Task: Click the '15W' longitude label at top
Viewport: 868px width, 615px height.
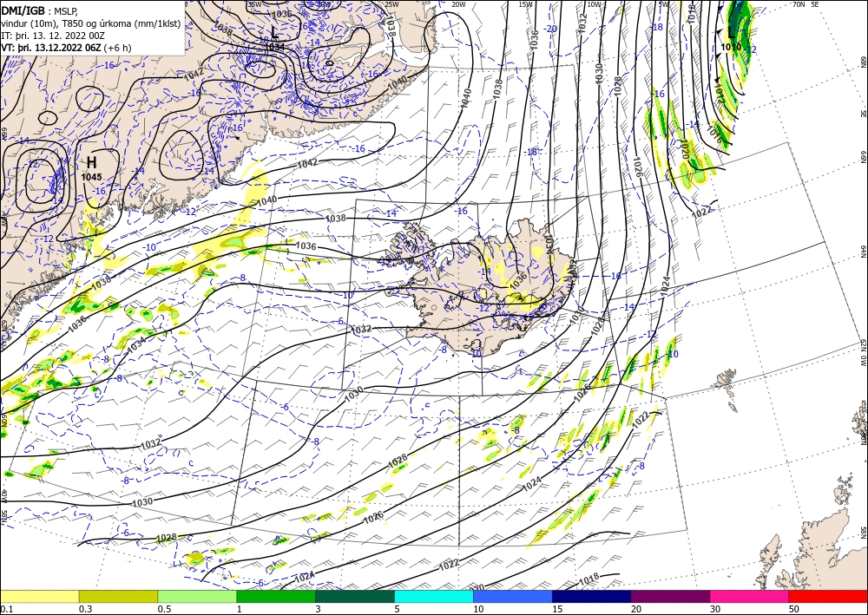Action: click(525, 4)
